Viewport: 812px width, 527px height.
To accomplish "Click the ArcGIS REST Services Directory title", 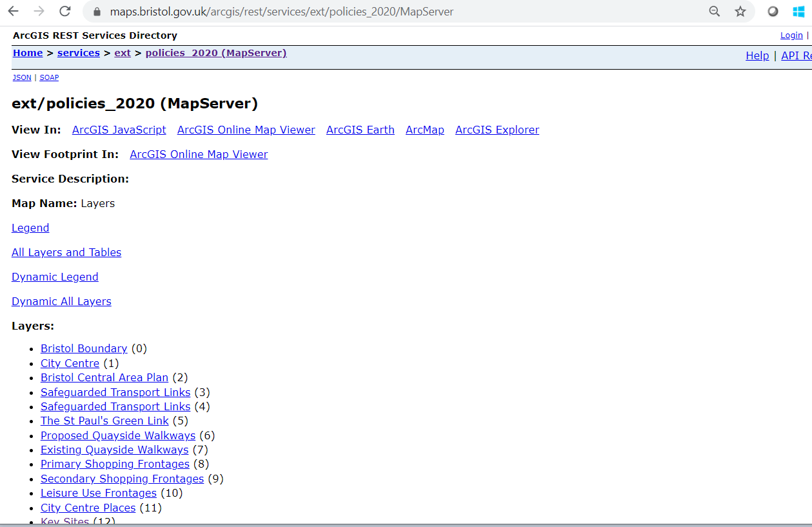I will click(95, 35).
